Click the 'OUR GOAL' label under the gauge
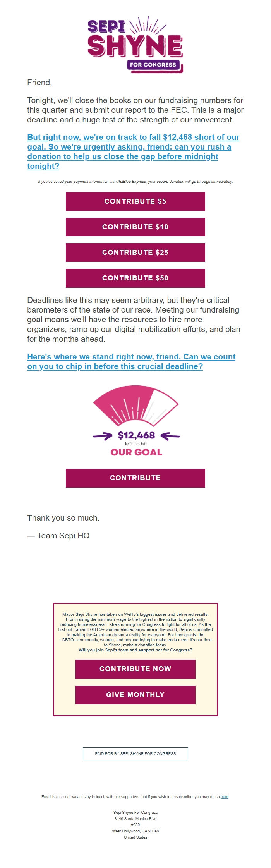Screen dimensions: 271x868 tap(136, 451)
